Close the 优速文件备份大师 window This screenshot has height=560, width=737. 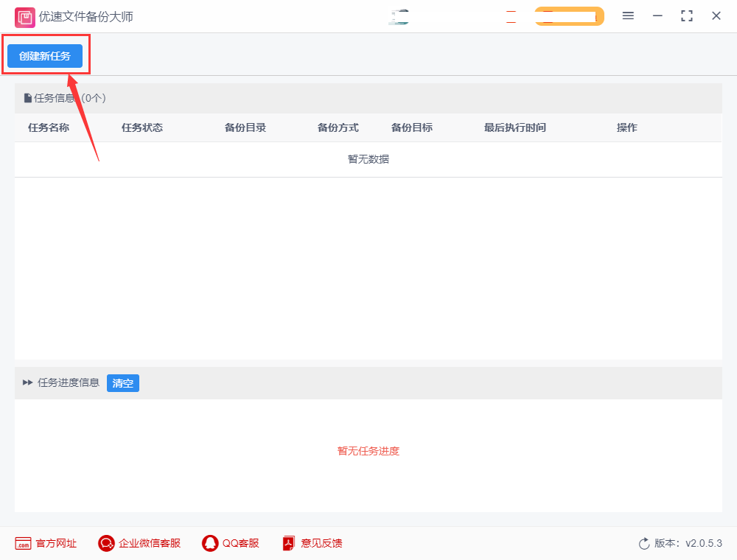click(x=716, y=16)
